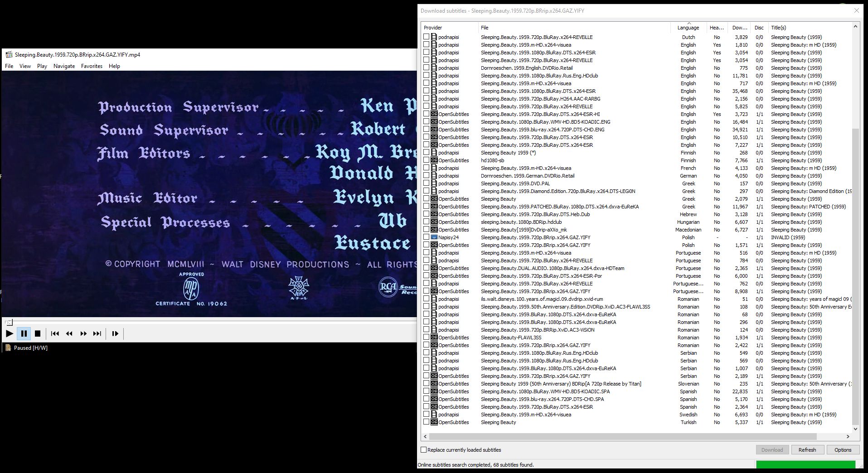Click the podnapisi icon on the Swedish row
The width and height of the screenshot is (868, 473).
tap(434, 415)
